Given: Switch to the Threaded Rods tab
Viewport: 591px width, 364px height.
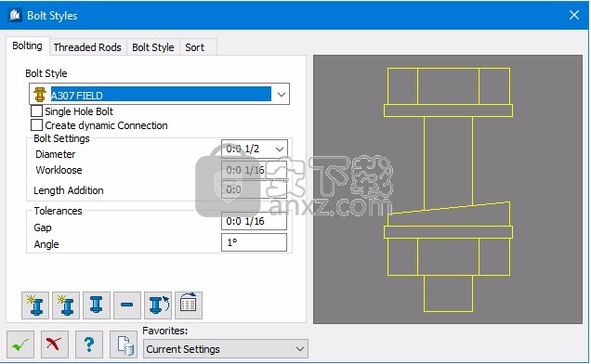Looking at the screenshot, I should click(x=87, y=47).
